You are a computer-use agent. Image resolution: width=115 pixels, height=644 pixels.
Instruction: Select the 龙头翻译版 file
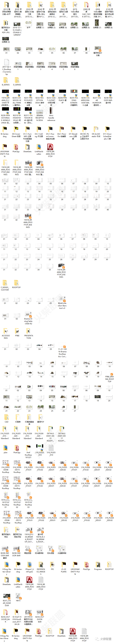pyautogui.click(x=39, y=550)
